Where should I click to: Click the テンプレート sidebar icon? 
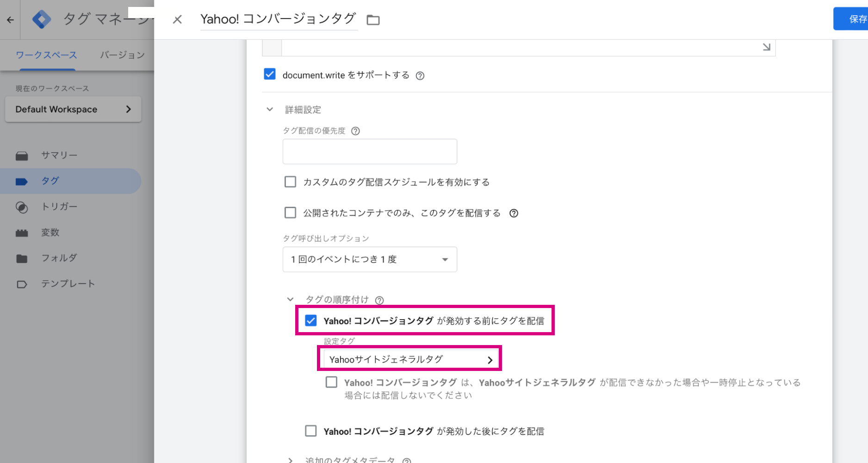tap(22, 284)
